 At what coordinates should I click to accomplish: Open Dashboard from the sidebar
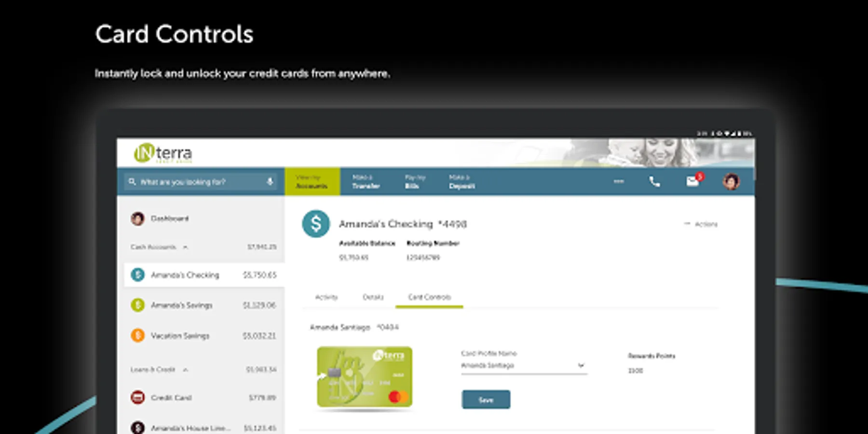[x=169, y=218]
